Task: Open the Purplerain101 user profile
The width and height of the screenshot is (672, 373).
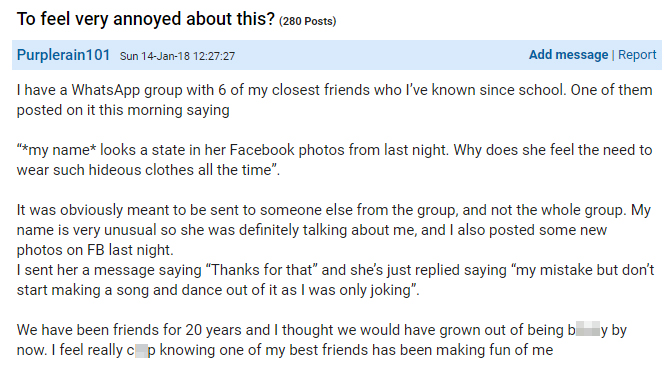Action: 63,55
